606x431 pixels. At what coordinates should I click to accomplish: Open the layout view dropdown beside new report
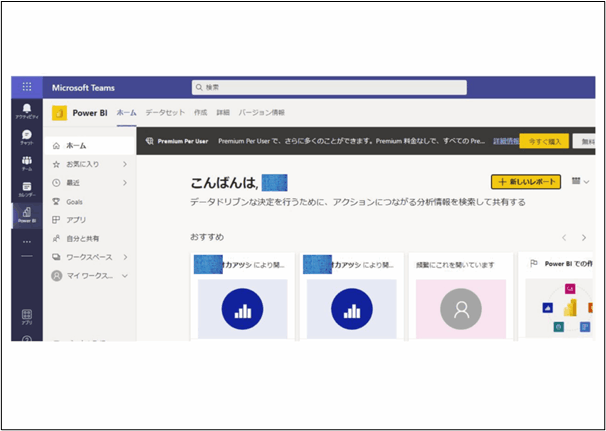click(580, 182)
